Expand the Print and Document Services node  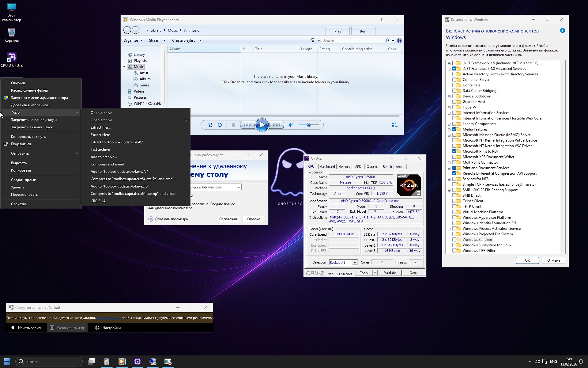449,168
